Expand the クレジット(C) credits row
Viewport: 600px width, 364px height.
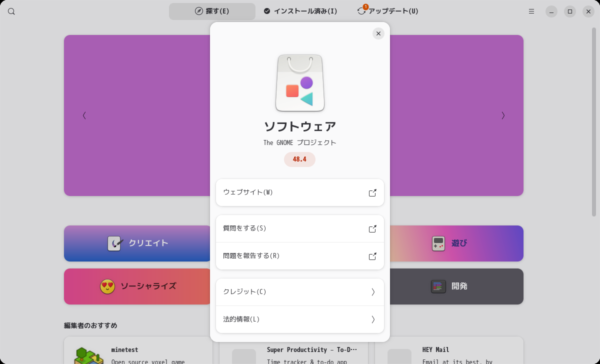coord(300,292)
